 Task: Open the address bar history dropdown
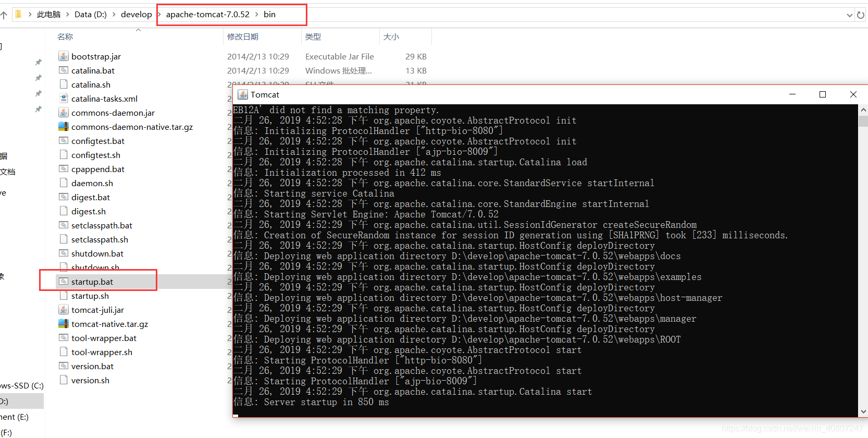(x=850, y=16)
